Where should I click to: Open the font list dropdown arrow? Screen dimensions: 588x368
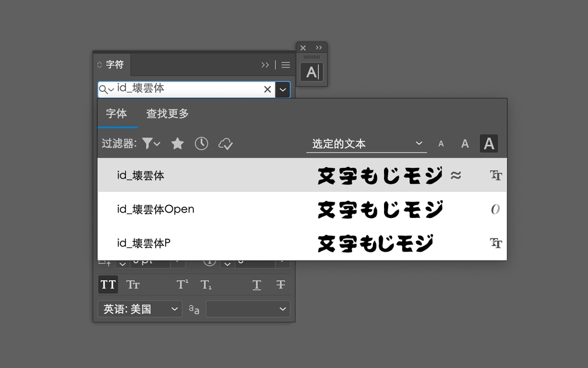[283, 89]
